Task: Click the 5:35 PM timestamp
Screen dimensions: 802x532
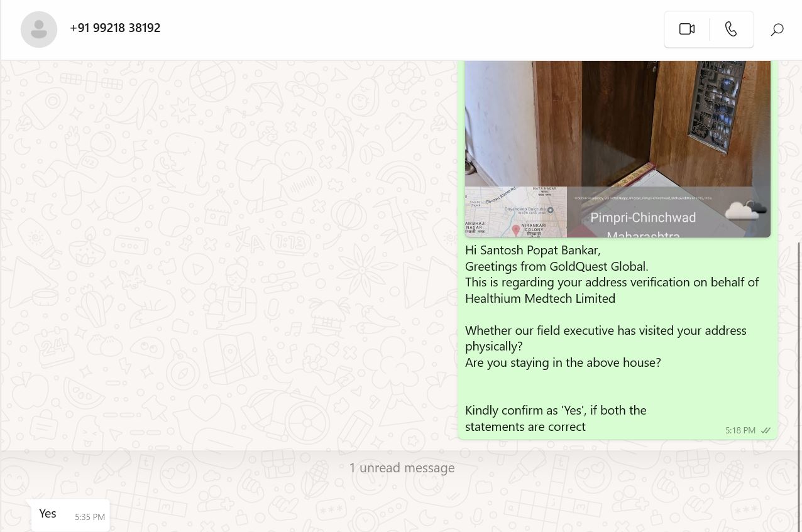Action: click(90, 517)
